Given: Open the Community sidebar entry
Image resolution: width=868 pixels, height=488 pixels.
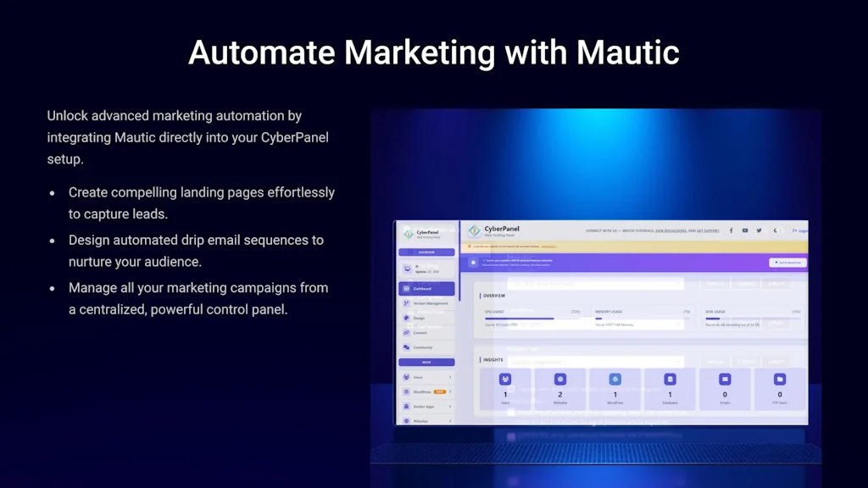Looking at the screenshot, I should pos(426,347).
